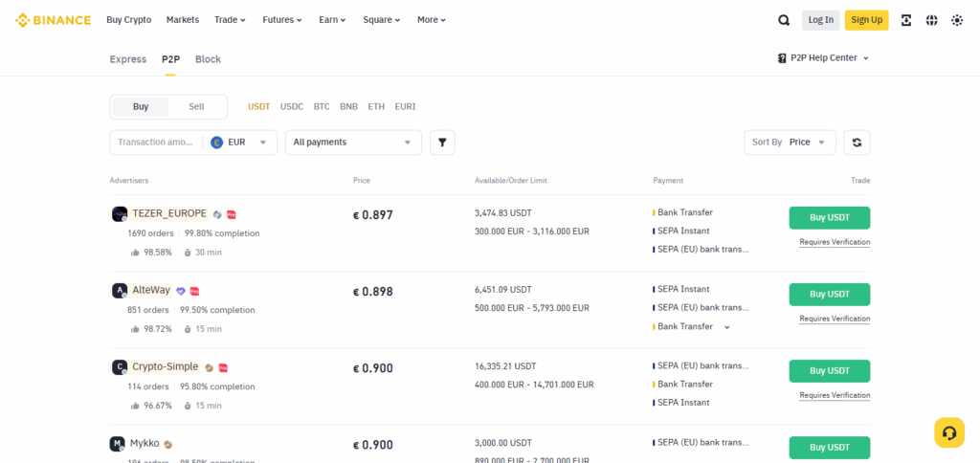Click the AlteWay purple diamond badge
The image size is (980, 463).
coord(181,291)
